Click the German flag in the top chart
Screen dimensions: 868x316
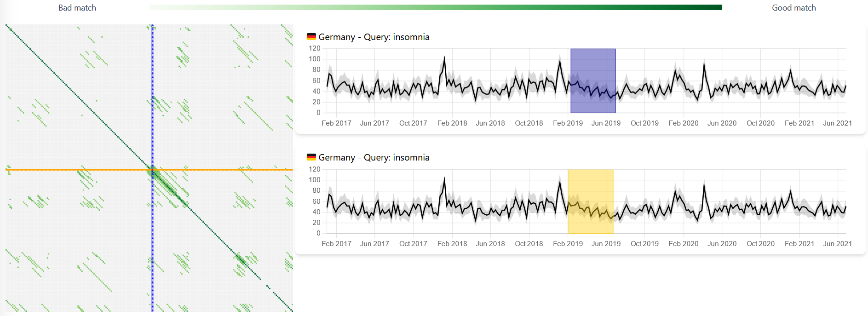pos(311,37)
